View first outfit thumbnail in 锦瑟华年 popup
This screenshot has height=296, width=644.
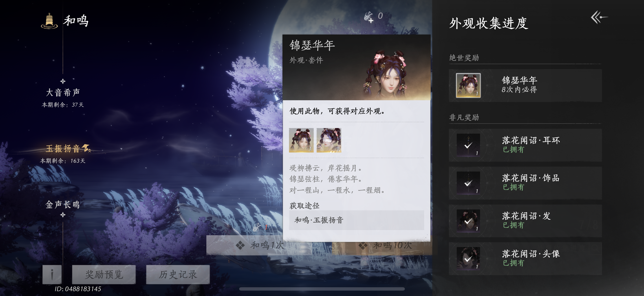click(301, 140)
